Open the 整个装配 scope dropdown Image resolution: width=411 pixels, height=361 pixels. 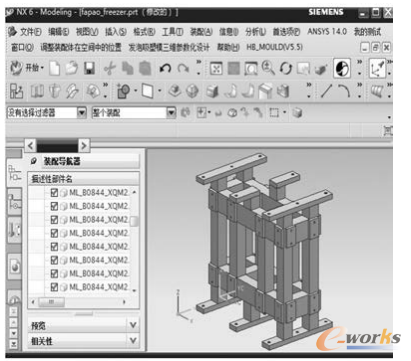click(171, 113)
